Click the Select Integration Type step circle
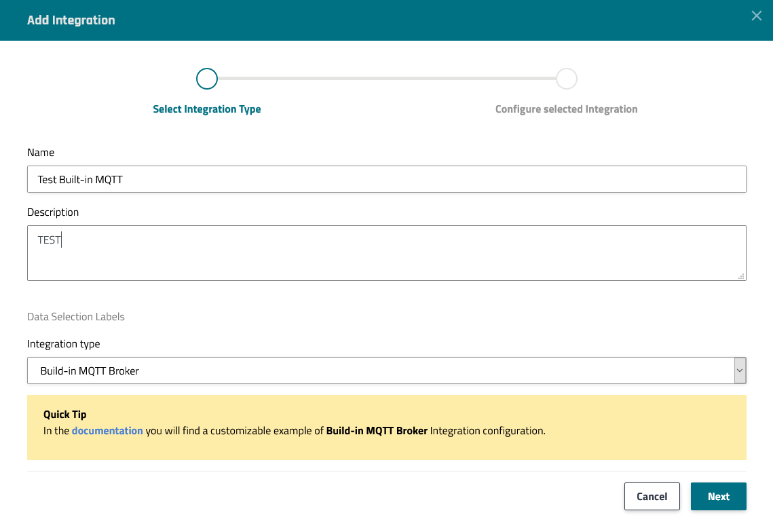Image resolution: width=773 pixels, height=532 pixels. click(x=207, y=78)
